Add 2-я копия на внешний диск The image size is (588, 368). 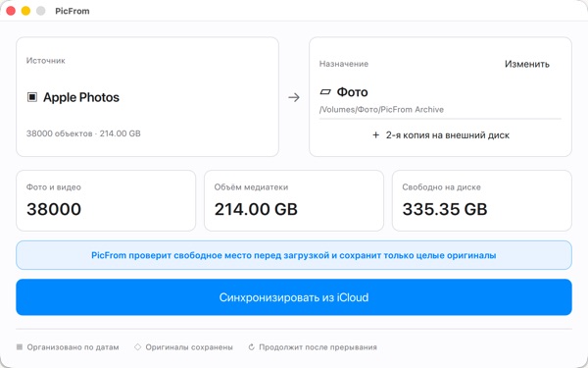(441, 135)
